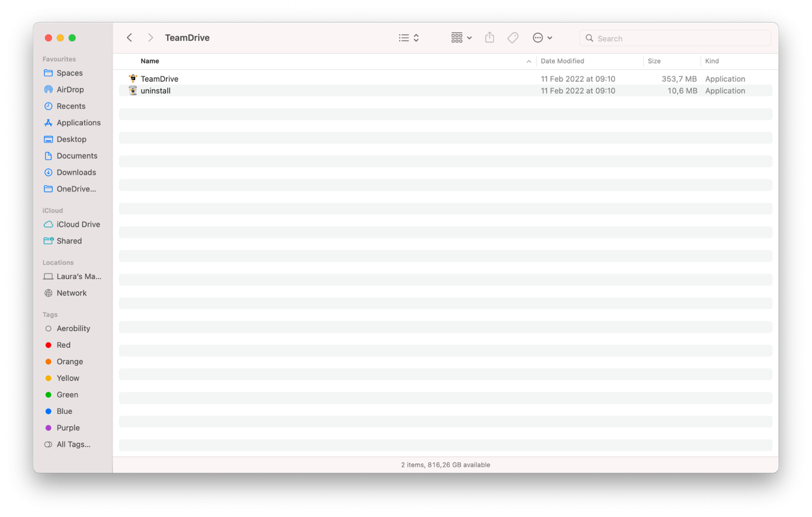Click All Tags… in the sidebar

coord(73,444)
